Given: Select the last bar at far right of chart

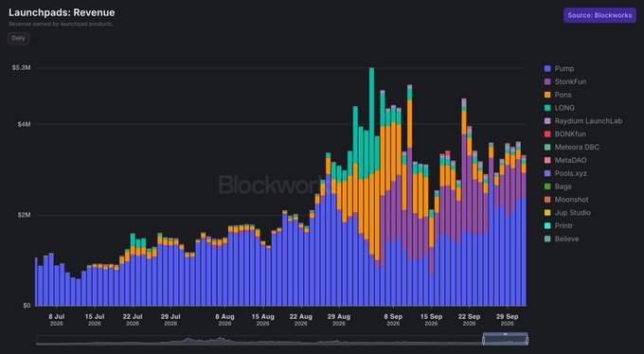Looking at the screenshot, I should coord(524,230).
